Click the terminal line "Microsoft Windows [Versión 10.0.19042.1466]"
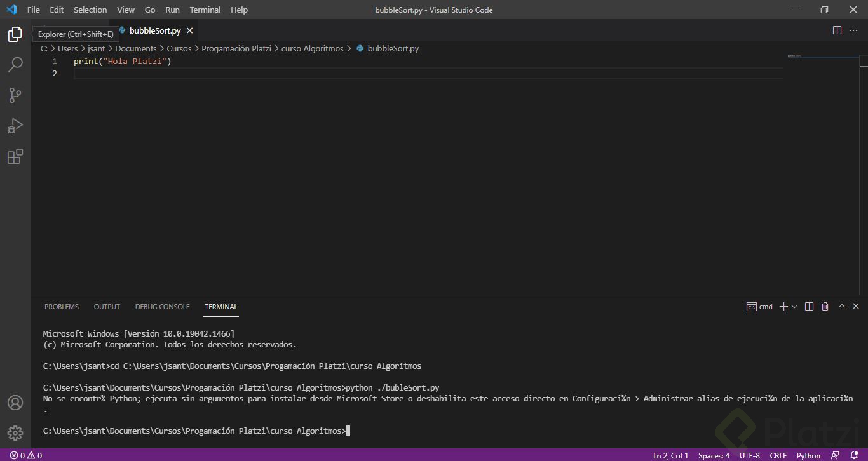This screenshot has height=461, width=868. coord(139,334)
